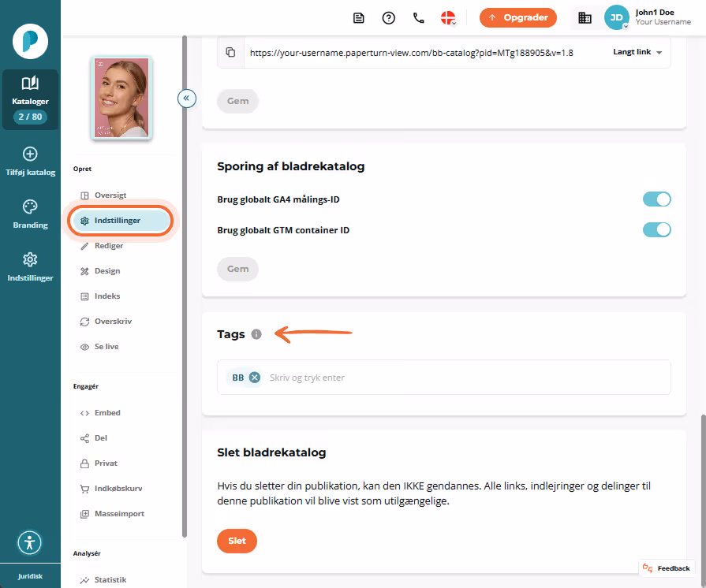
Task: Click the Masseimport icon
Action: click(84, 514)
